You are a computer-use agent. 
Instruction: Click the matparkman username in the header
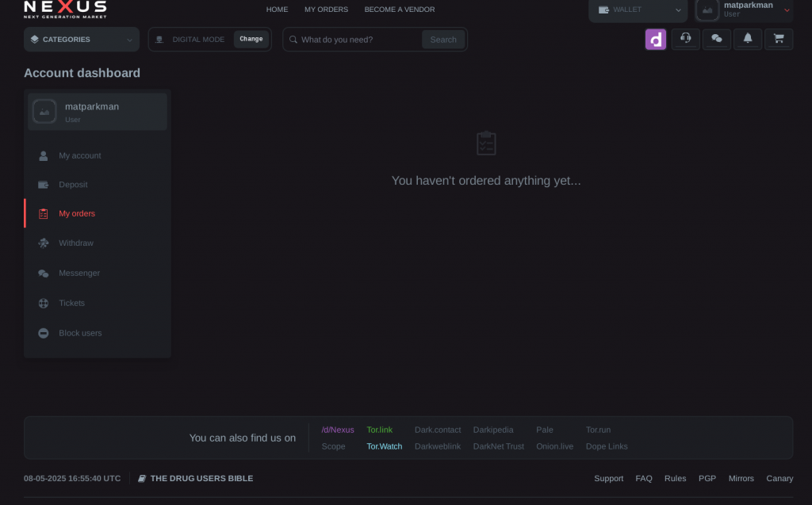pos(749,6)
